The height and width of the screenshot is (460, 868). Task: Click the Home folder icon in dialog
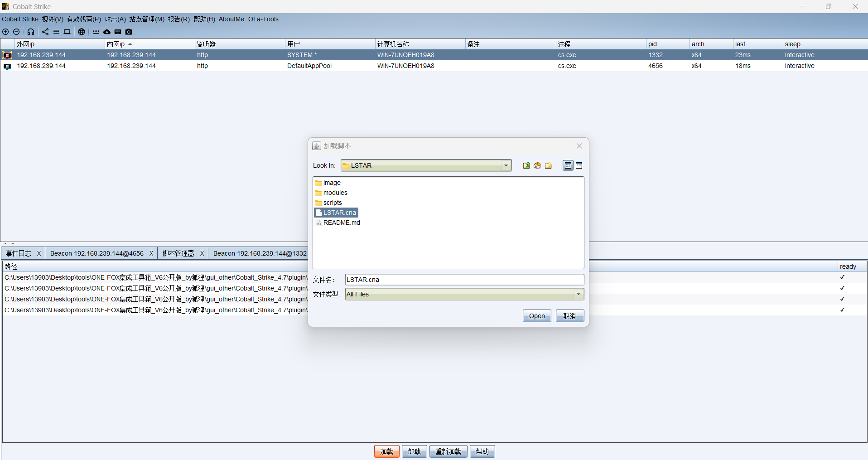pos(537,165)
